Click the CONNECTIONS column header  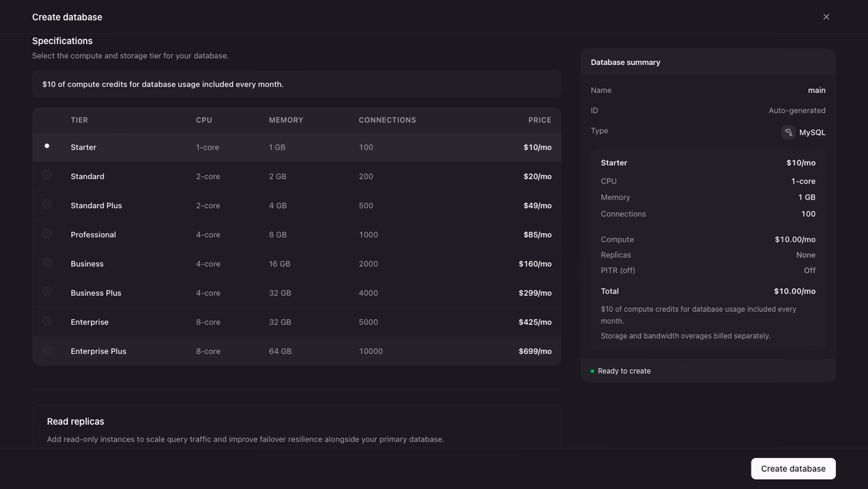tap(387, 120)
